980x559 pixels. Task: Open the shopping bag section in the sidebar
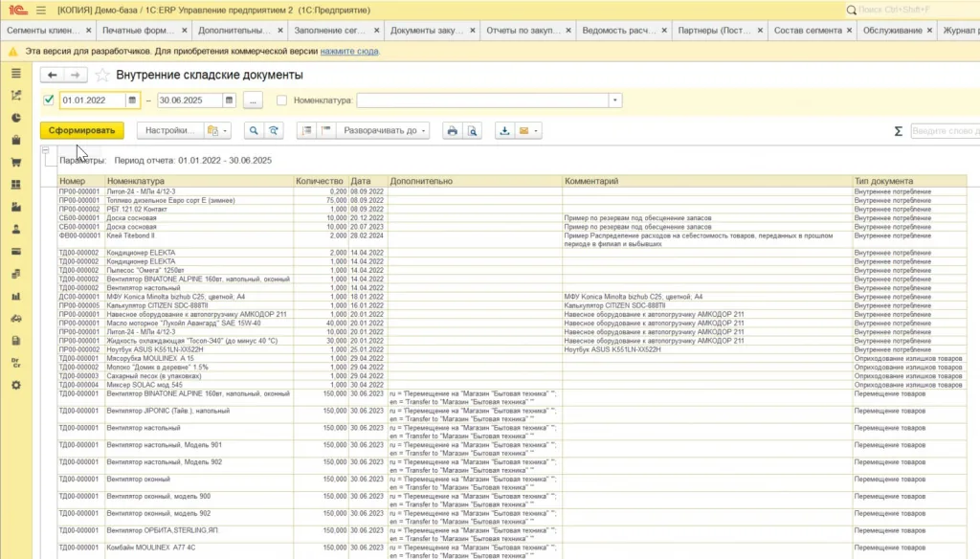click(x=16, y=140)
